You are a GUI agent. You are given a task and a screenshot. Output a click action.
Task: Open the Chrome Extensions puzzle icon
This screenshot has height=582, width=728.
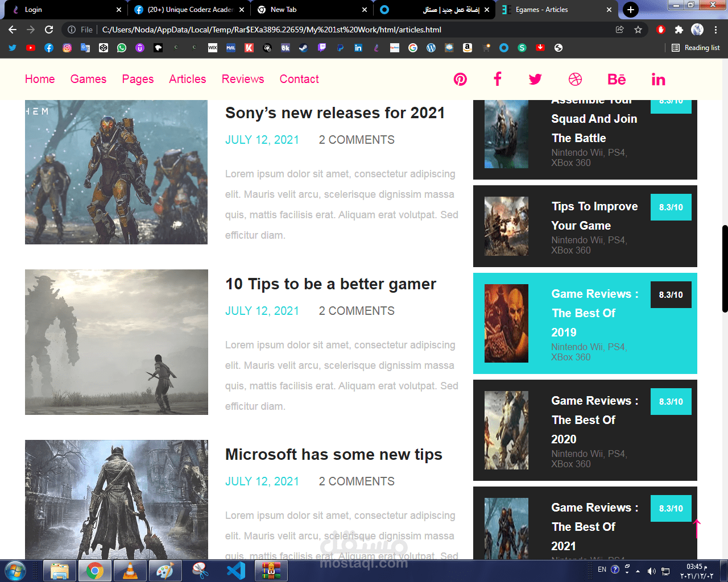pos(679,30)
